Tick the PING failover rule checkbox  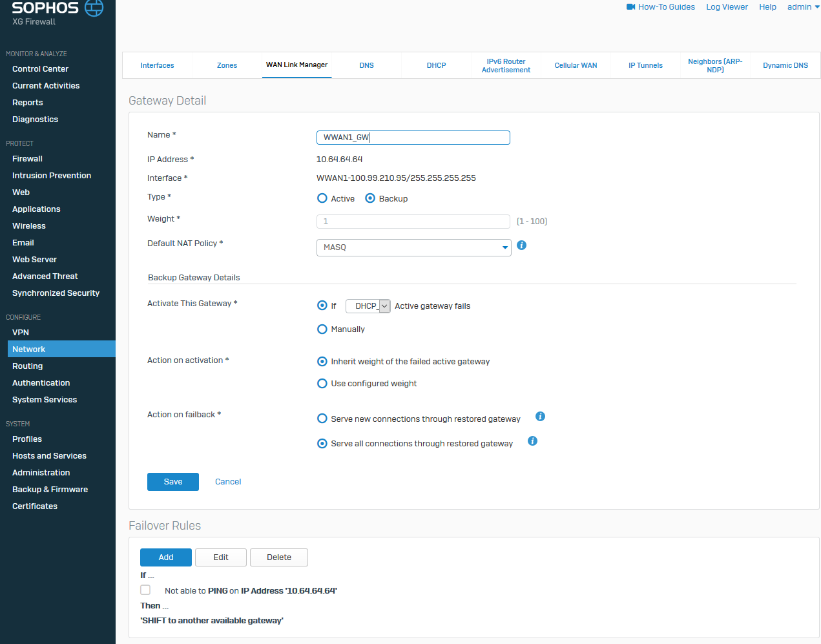pyautogui.click(x=145, y=590)
